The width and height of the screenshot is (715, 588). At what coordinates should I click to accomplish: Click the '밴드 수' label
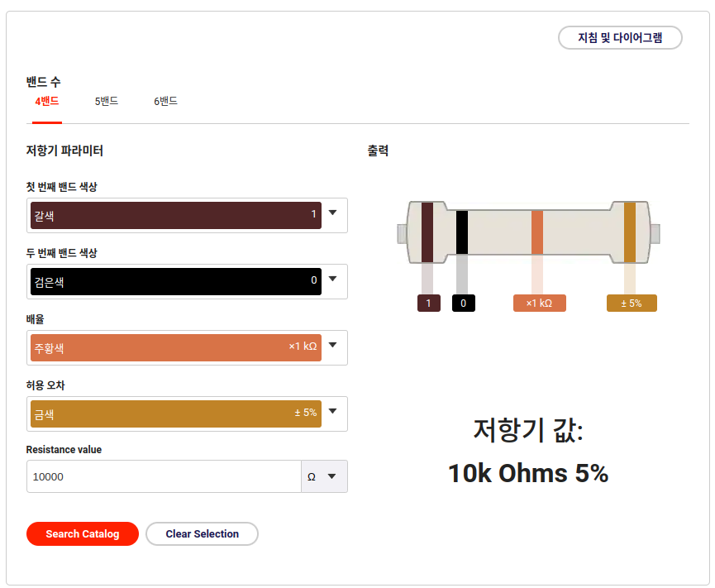pos(43,82)
